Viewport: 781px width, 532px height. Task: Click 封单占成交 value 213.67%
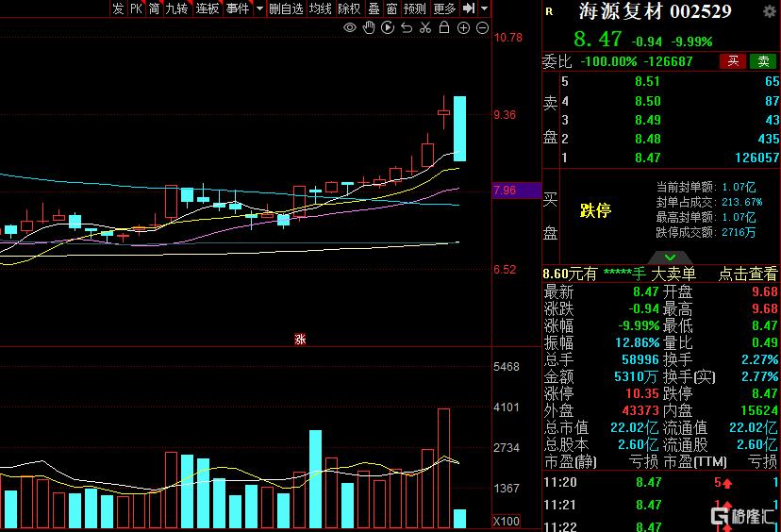pyautogui.click(x=741, y=202)
